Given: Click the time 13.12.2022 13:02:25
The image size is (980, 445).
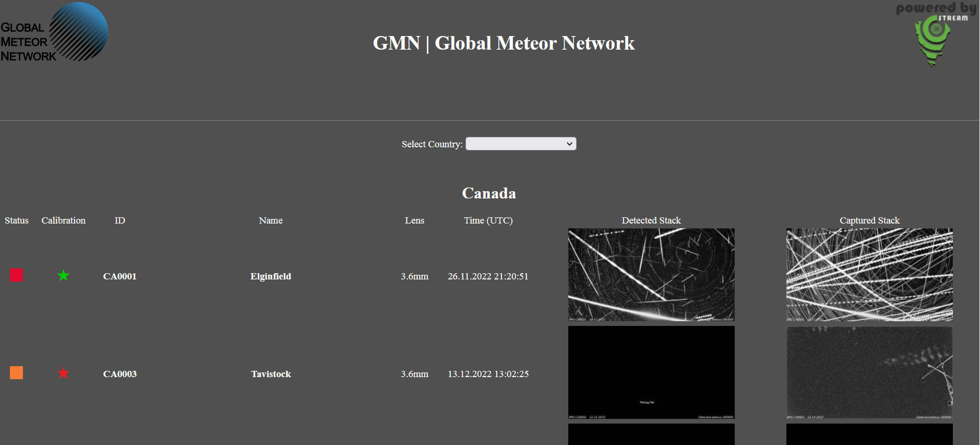Looking at the screenshot, I should (488, 374).
